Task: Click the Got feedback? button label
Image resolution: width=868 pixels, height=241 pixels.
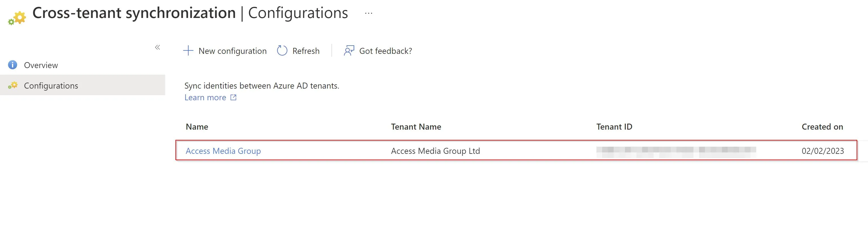Action: [385, 51]
